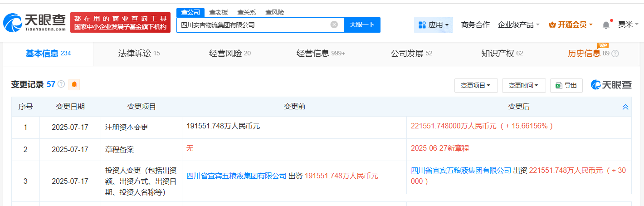The image size is (644, 206).
Task: Click the 导出 export button
Action: pos(566,85)
